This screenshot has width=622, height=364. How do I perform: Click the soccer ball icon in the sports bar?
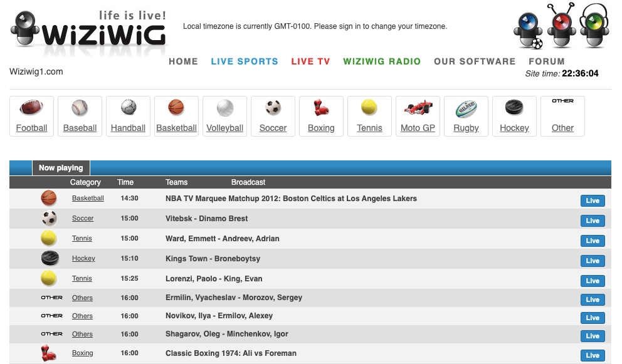pos(273,107)
